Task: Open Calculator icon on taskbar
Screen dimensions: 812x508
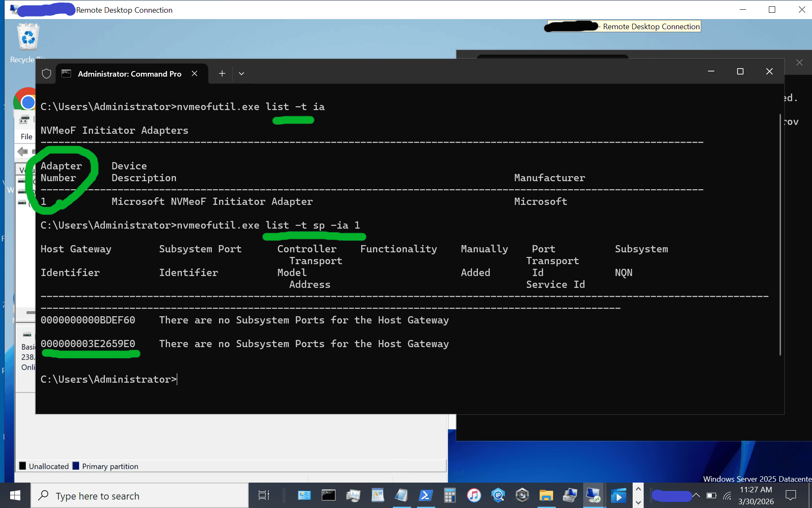Action: [450, 495]
